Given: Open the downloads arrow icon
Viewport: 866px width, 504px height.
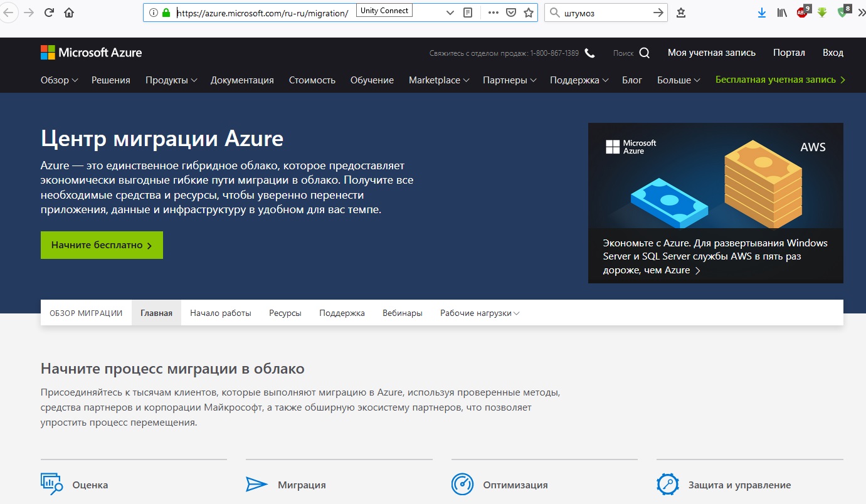Looking at the screenshot, I should tap(762, 13).
